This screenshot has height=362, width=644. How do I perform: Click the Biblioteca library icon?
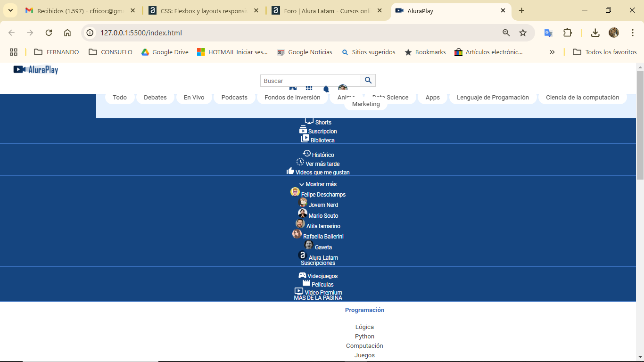(305, 139)
